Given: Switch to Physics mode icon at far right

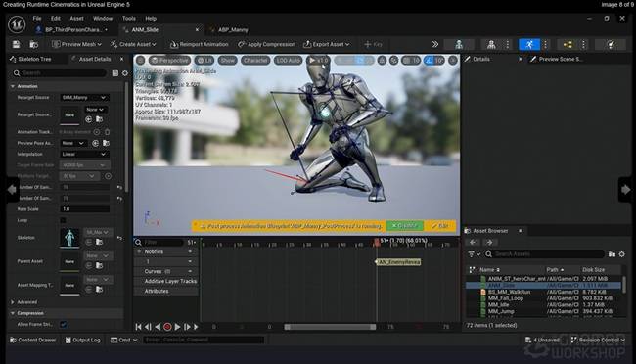Looking at the screenshot, I should pos(611,44).
